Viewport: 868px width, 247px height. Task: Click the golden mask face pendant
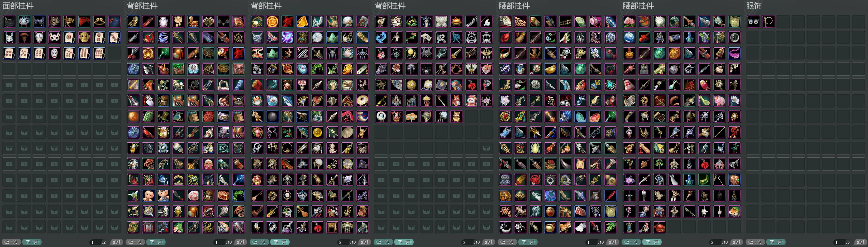point(84,37)
